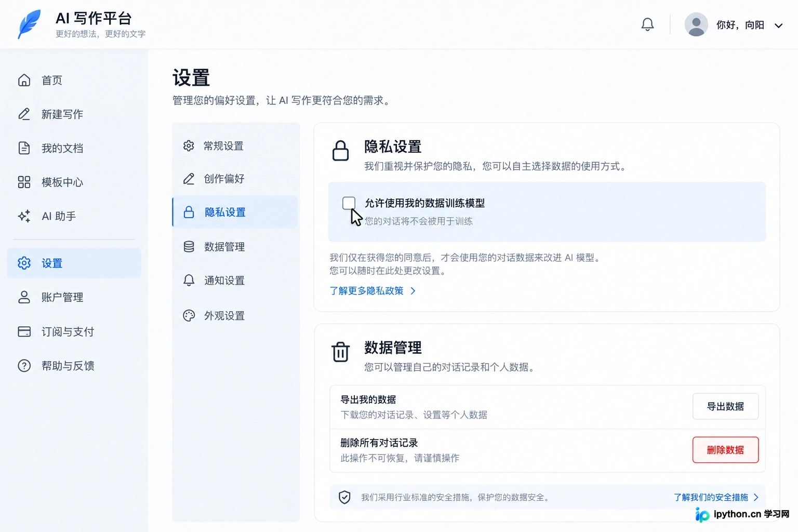
Task: Click the trash icon in 数据管理 card
Action: click(340, 352)
